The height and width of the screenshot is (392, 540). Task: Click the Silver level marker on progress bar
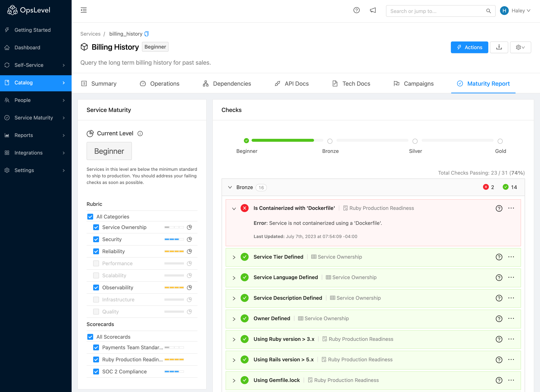[415, 141]
